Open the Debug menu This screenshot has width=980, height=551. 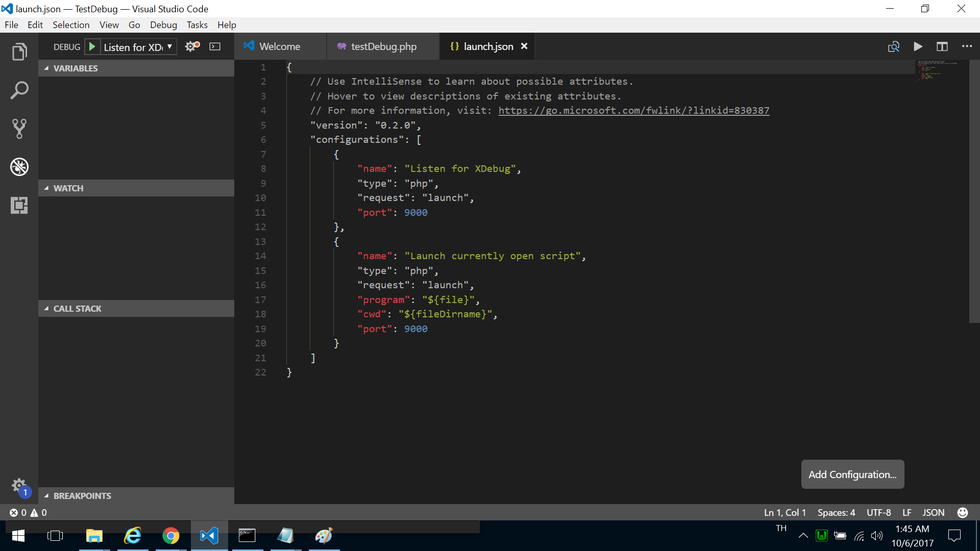[x=163, y=25]
